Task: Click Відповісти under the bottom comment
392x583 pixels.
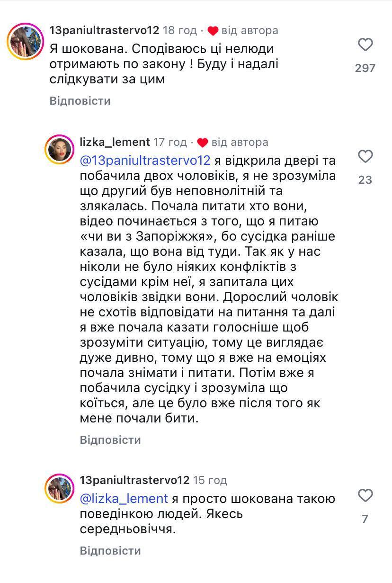Action: (111, 551)
